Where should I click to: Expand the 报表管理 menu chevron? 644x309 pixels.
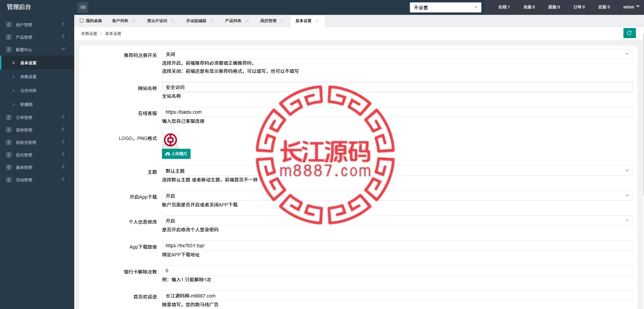63,167
